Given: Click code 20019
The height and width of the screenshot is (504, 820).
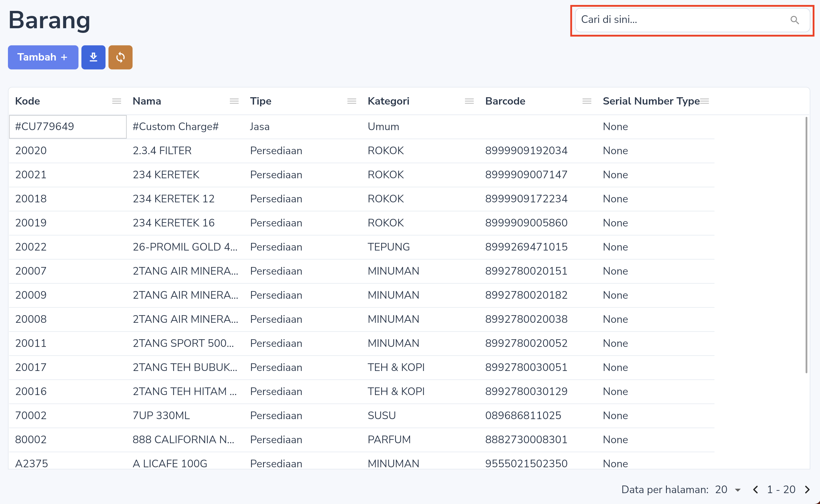Looking at the screenshot, I should 31,223.
